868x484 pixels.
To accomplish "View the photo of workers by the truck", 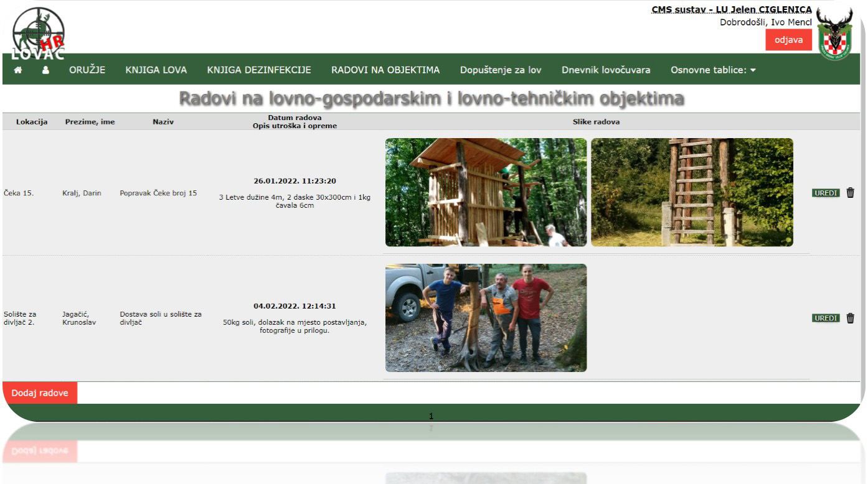I will pyautogui.click(x=486, y=317).
